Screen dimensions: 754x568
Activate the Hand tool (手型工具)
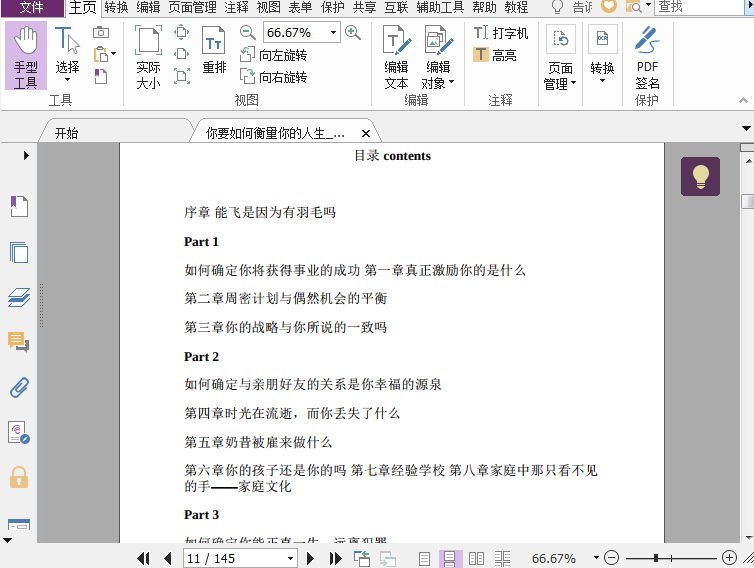[x=26, y=56]
